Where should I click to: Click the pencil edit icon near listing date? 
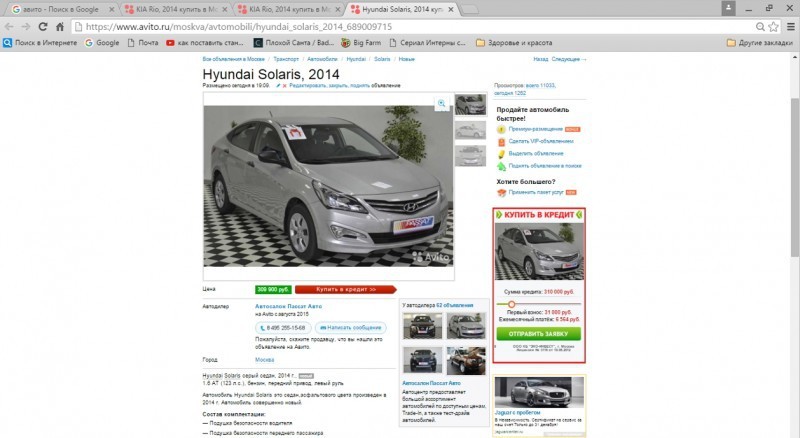coord(278,86)
